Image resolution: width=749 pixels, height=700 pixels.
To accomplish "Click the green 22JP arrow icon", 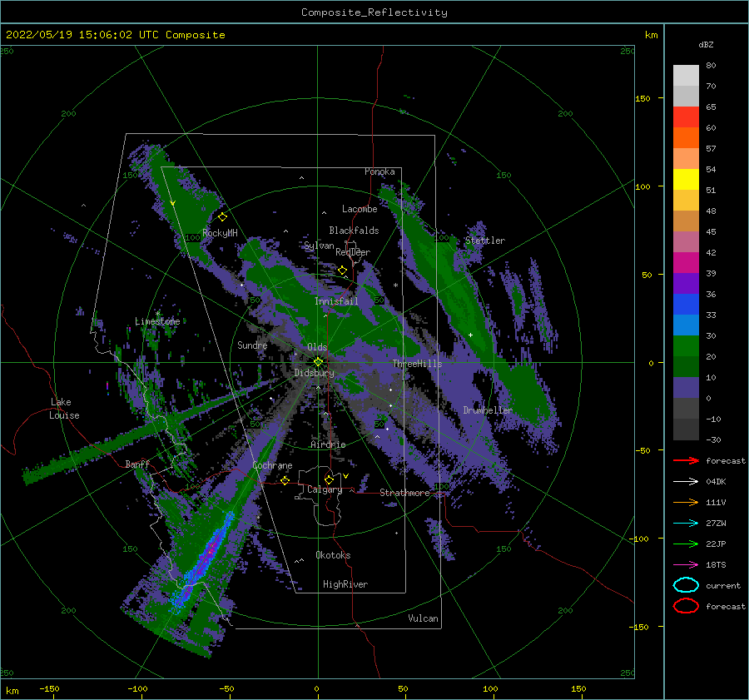I will [686, 544].
